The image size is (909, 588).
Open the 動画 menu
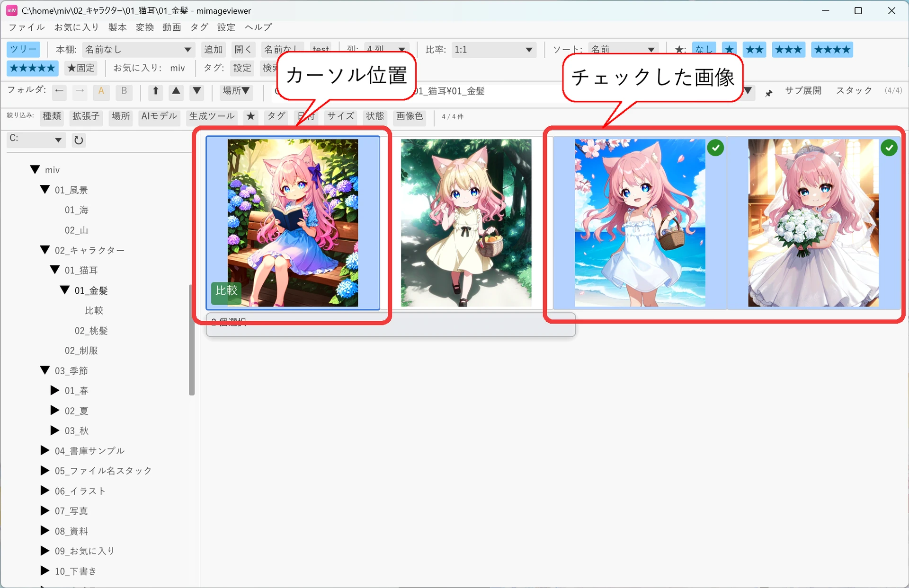click(x=172, y=27)
